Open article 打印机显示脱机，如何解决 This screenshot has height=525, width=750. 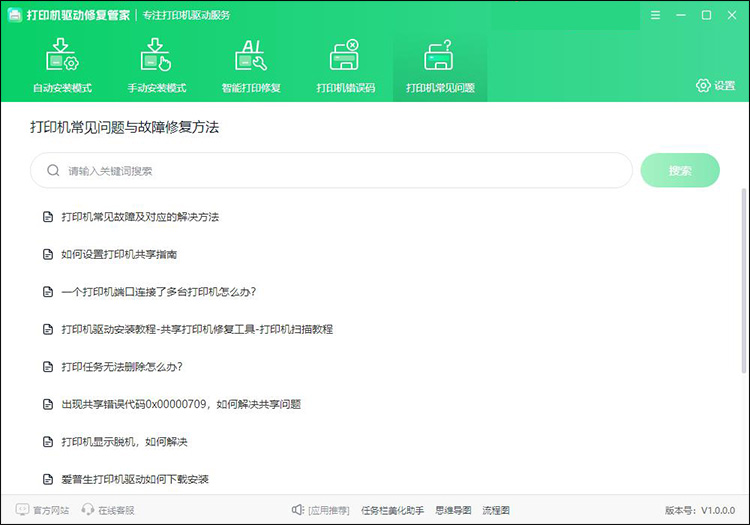click(124, 442)
